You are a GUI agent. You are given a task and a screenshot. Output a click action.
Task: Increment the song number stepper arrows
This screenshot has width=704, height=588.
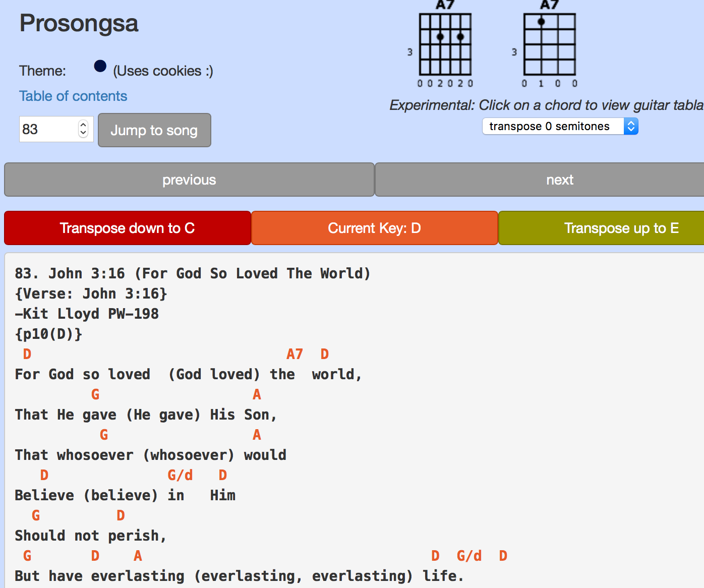pos(84,125)
